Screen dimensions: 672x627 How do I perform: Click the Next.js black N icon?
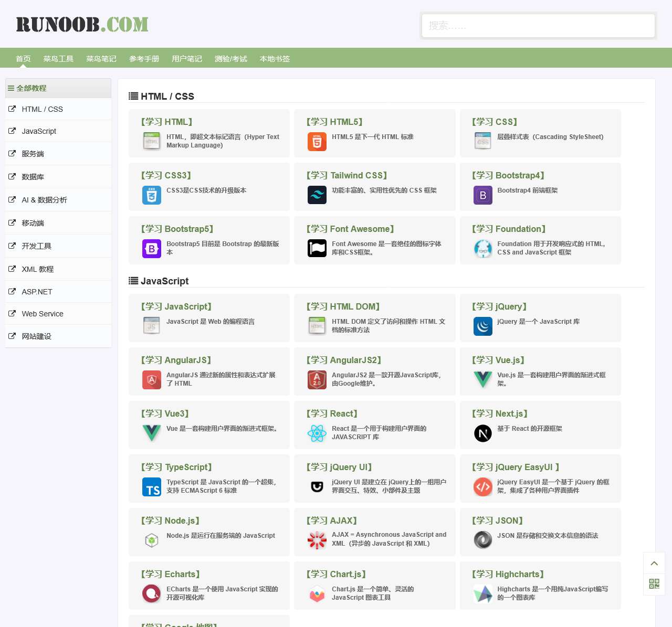[482, 433]
